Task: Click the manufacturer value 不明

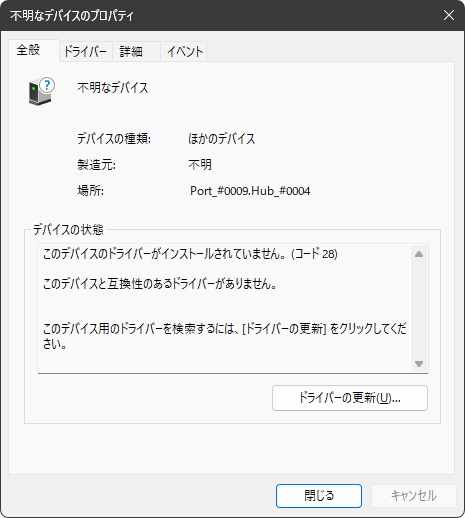Action: pyautogui.click(x=200, y=165)
